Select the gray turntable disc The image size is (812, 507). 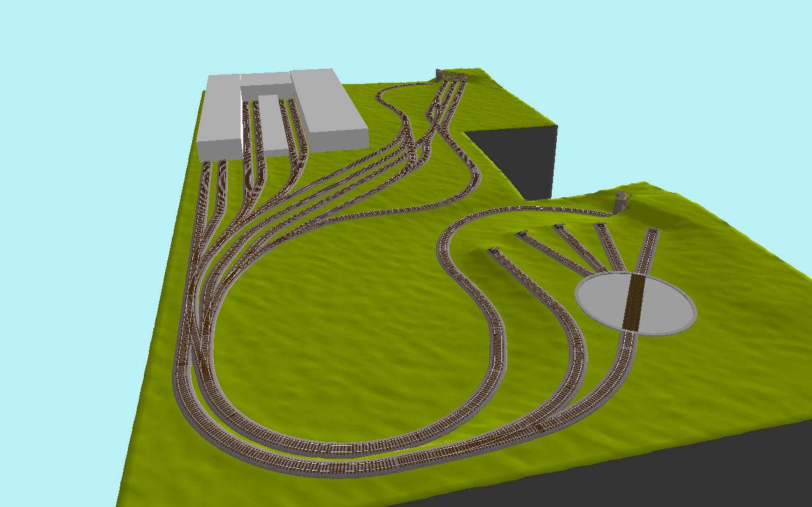tap(635, 303)
